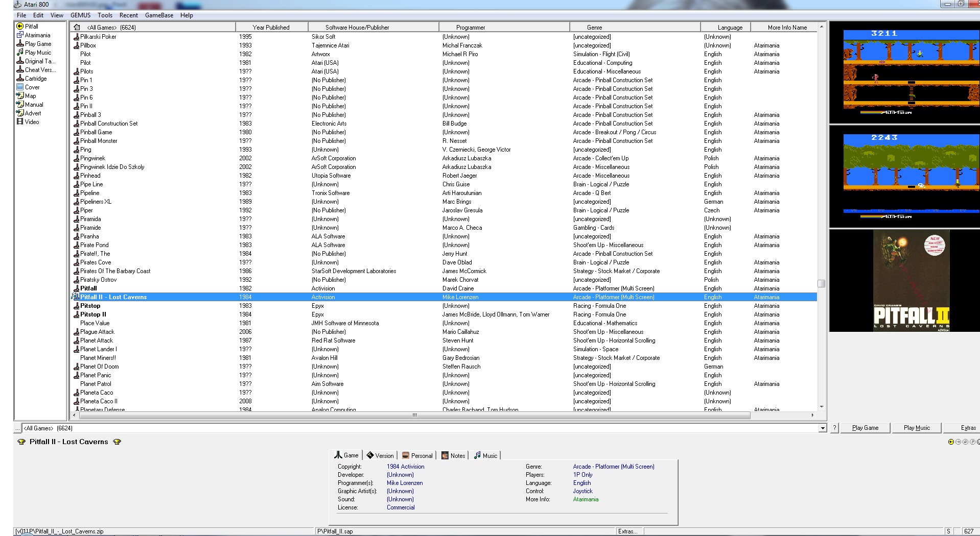Open the GEMUS menu

pyautogui.click(x=80, y=15)
